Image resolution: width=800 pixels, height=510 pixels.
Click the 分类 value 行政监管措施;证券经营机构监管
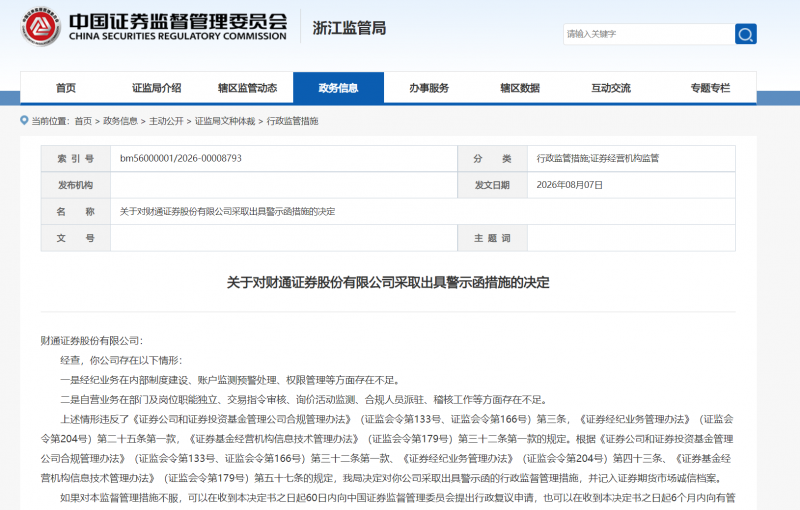click(x=597, y=158)
